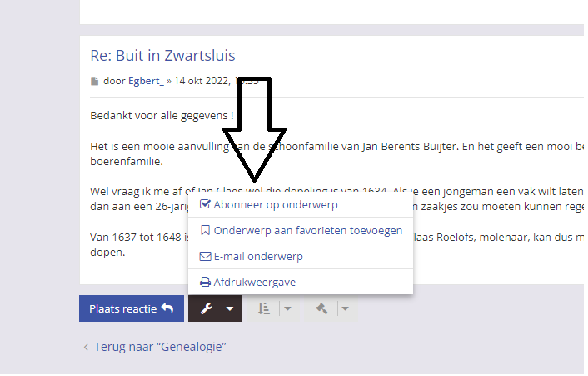Open Afdrukweergave print view entry
Screen dimensions: 588x376
(x=301, y=282)
